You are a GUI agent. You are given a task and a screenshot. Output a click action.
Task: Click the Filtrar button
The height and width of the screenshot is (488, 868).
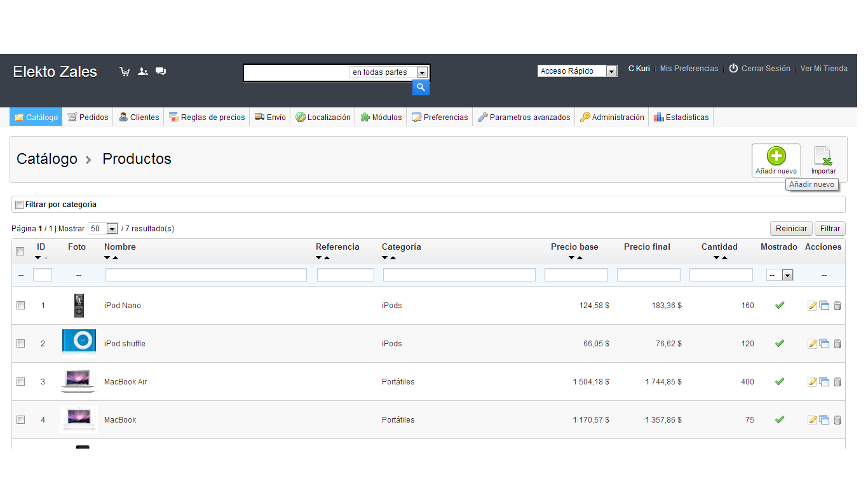830,229
